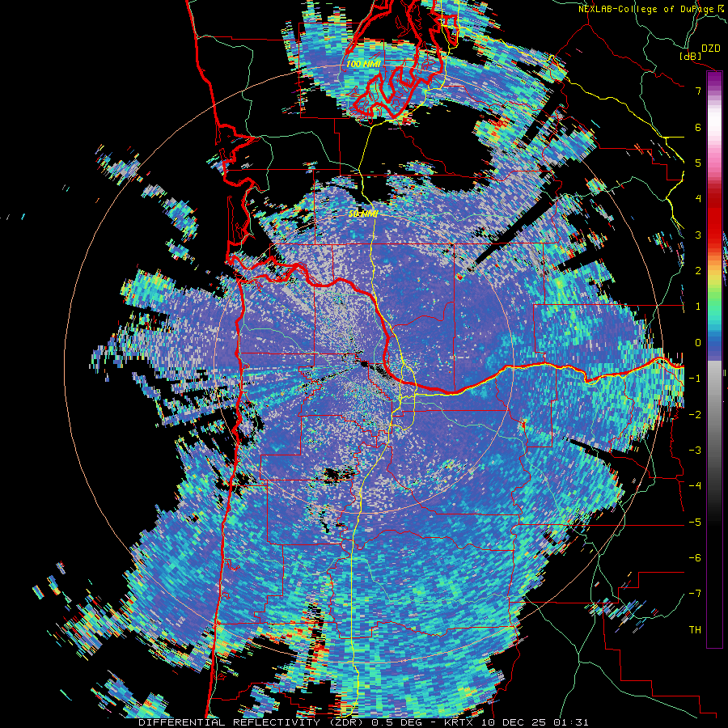
Task: Click the 2 value on color scale
Action: coord(698,271)
